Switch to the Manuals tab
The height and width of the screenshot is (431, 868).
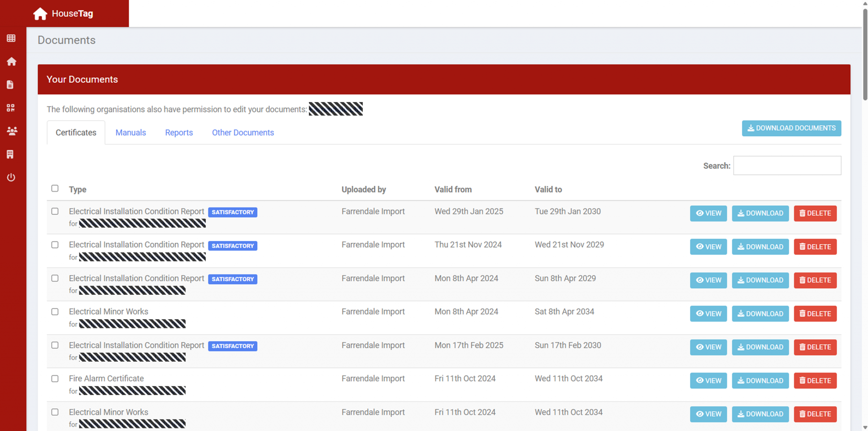coord(131,132)
